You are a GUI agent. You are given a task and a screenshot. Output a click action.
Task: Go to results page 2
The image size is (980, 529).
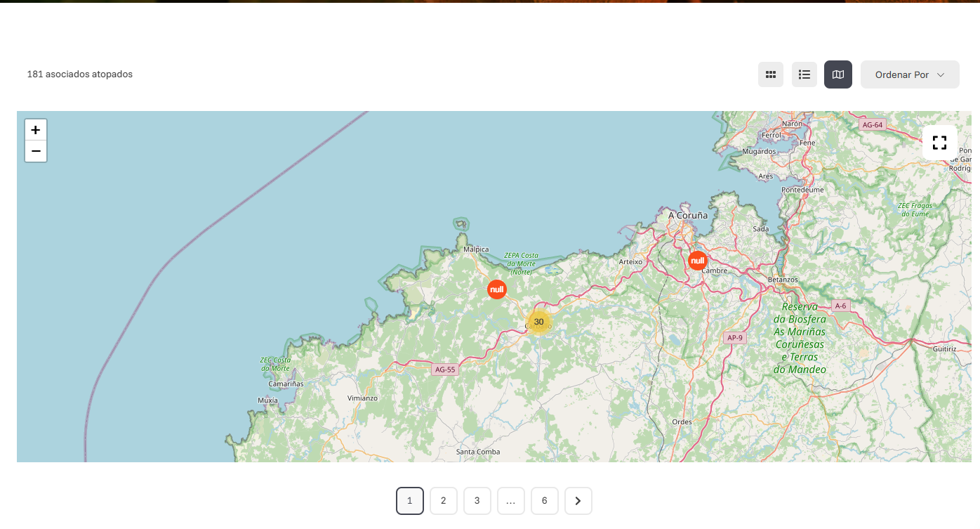point(444,501)
